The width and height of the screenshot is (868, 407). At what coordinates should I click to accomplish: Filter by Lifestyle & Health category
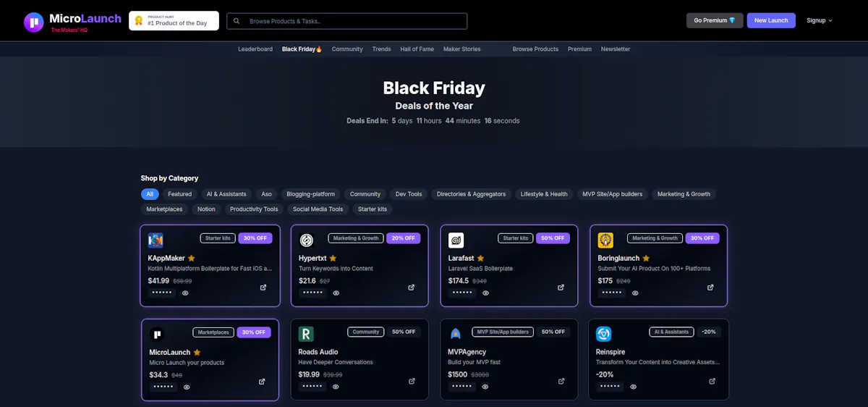tap(544, 194)
